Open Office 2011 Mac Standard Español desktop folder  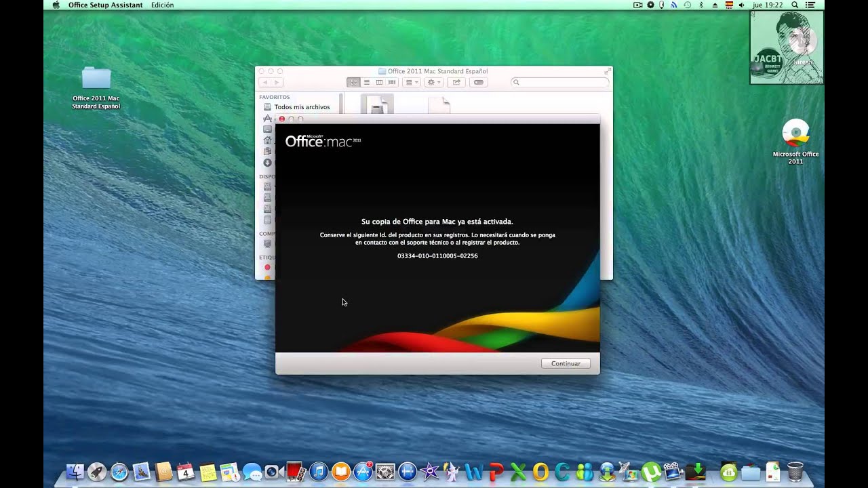(96, 87)
